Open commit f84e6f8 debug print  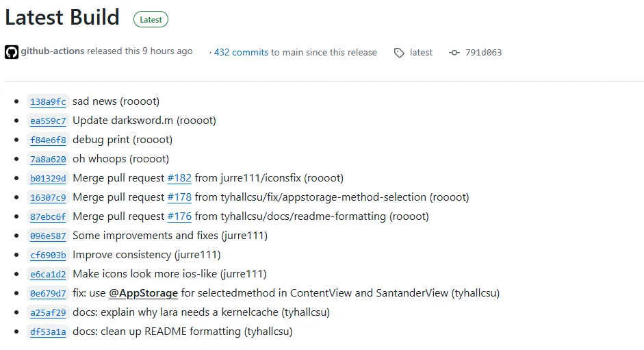[48, 140]
